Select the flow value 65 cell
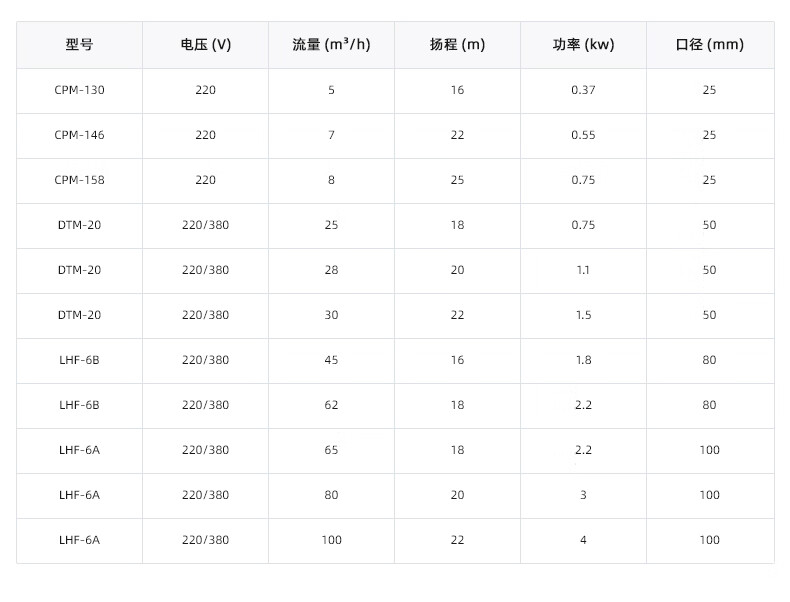 coord(331,450)
